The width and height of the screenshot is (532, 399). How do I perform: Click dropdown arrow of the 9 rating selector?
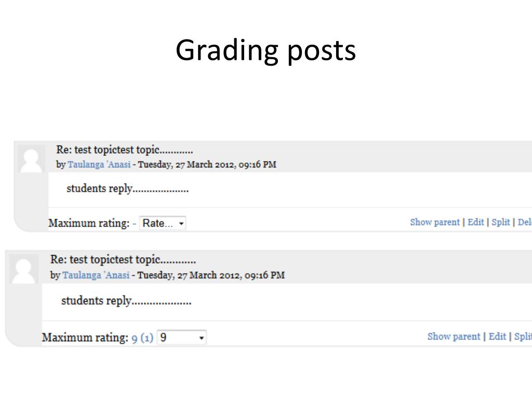click(202, 338)
